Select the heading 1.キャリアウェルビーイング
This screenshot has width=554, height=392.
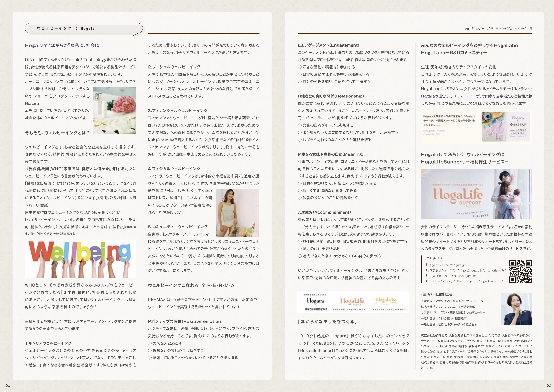click(48, 343)
